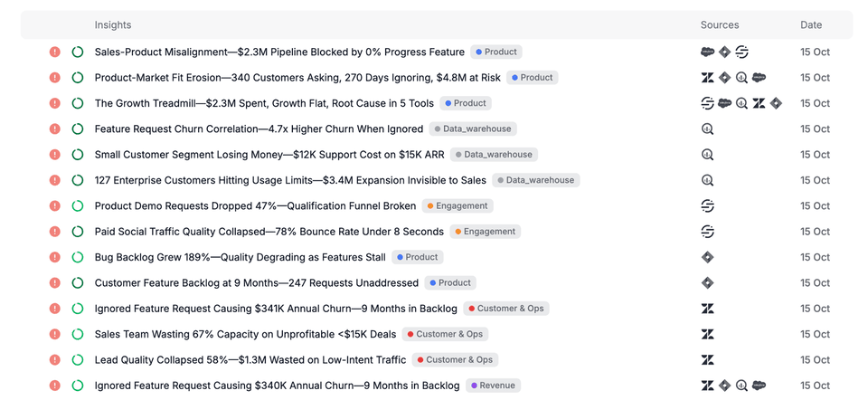
Task: Click Jira icon in The Growth Treadmill row
Action: point(776,103)
